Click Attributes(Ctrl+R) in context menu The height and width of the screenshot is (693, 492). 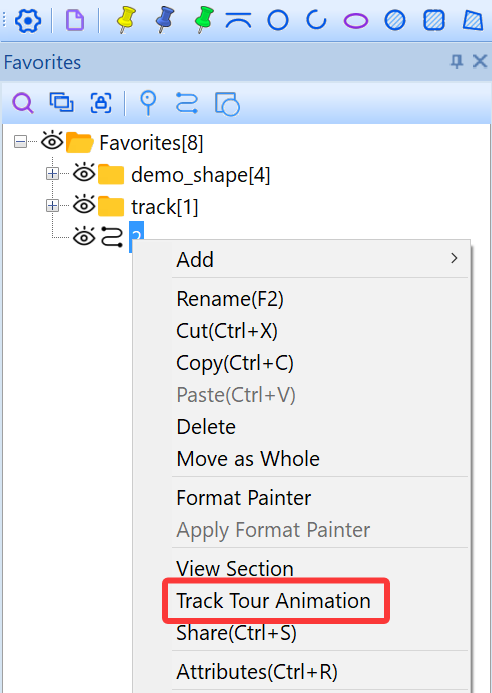[x=320, y=672]
